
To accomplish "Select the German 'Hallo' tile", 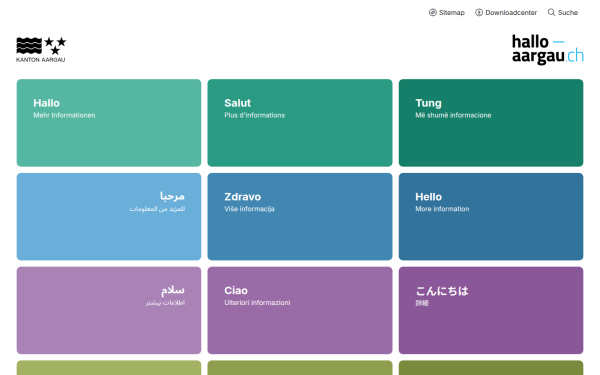I will pyautogui.click(x=109, y=123).
